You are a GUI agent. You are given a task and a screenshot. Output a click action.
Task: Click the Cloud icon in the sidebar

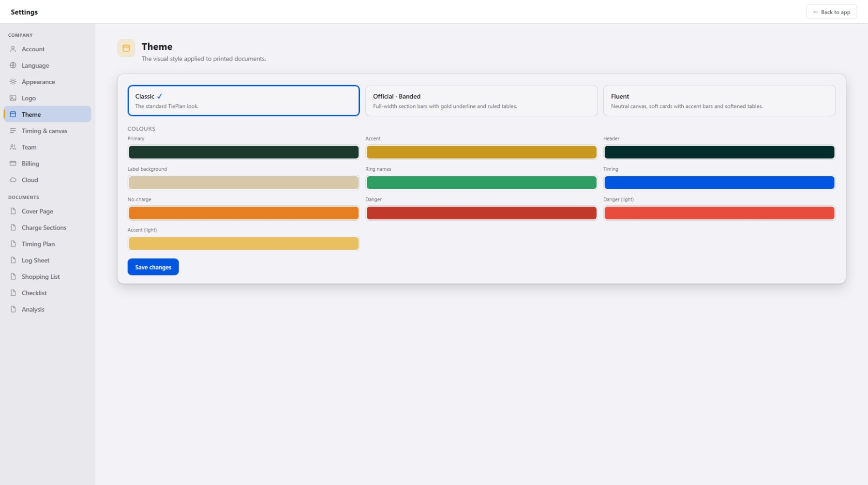(13, 180)
